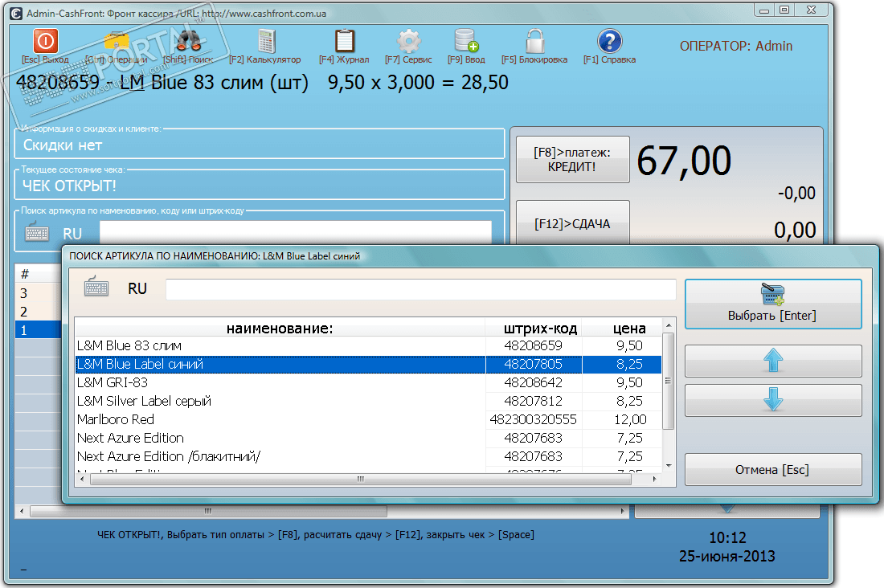Launch the F2 Калькулятор tool
This screenshot has height=588, width=884.
pyautogui.click(x=266, y=41)
